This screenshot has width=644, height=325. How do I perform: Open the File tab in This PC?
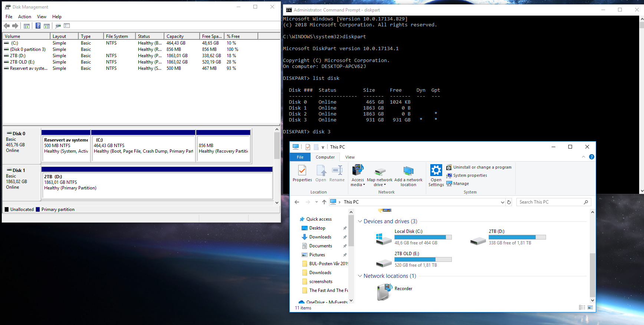tap(300, 157)
